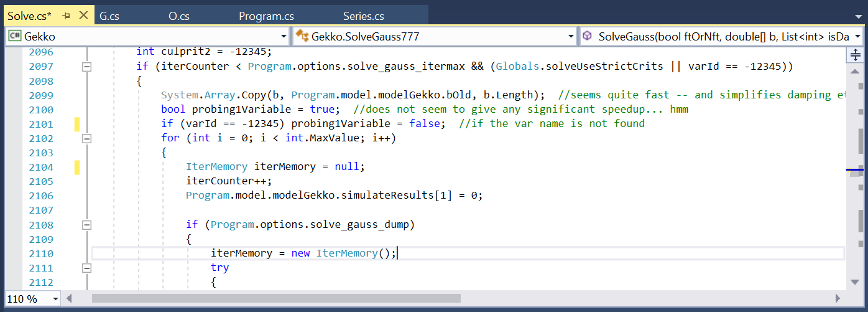The image size is (868, 312).
Task: Click the split editor handle icon
Action: pos(855,55)
